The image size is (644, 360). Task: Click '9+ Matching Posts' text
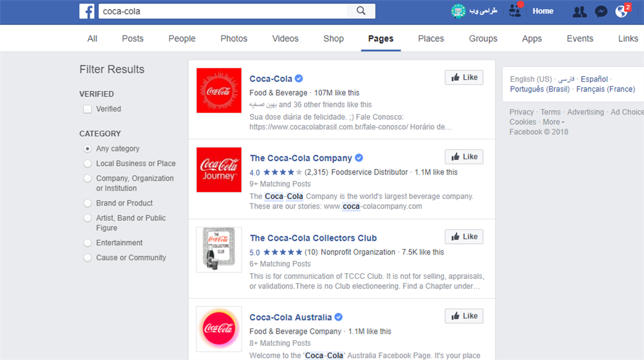280,184
